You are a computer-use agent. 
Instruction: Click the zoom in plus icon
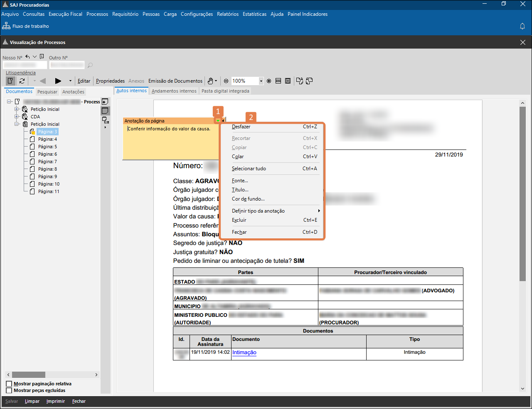point(269,81)
